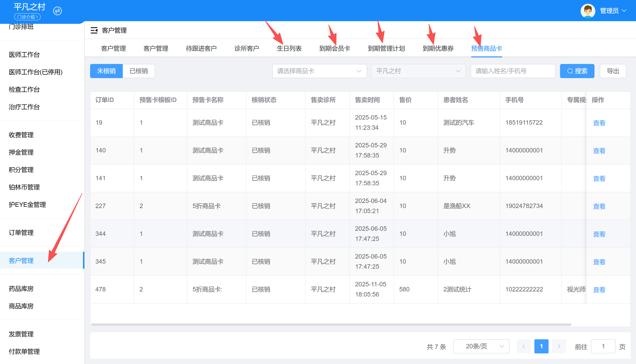Switch to the 生日列表 tab
636x364 pixels.
(289, 48)
